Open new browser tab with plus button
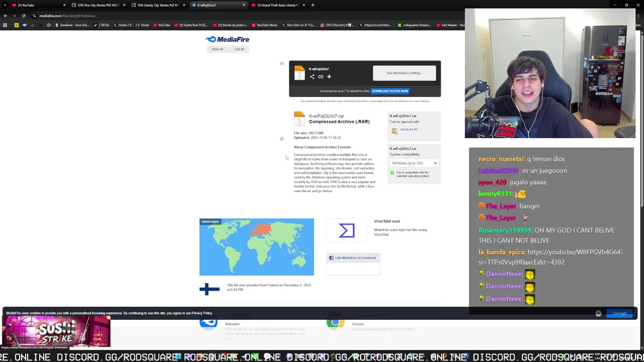This screenshot has width=644, height=362. (x=312, y=5)
